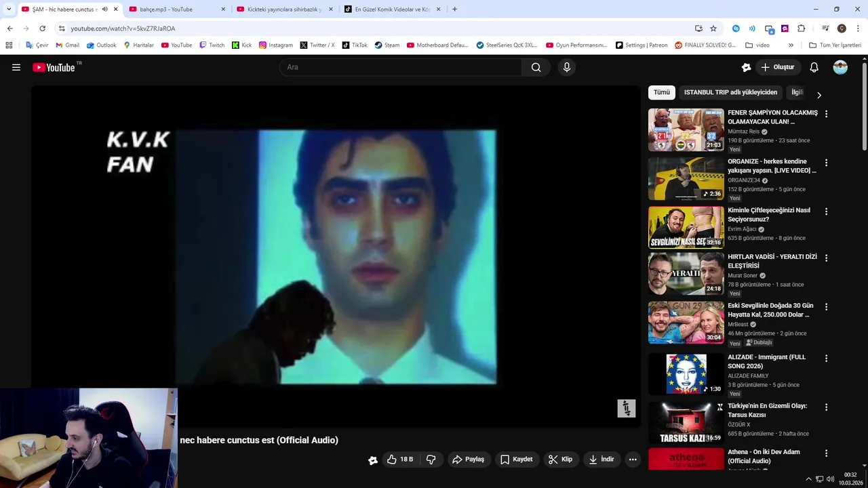The height and width of the screenshot is (488, 868).
Task: Close the ŞAM hic habere cunctus tab
Action: point(115,9)
